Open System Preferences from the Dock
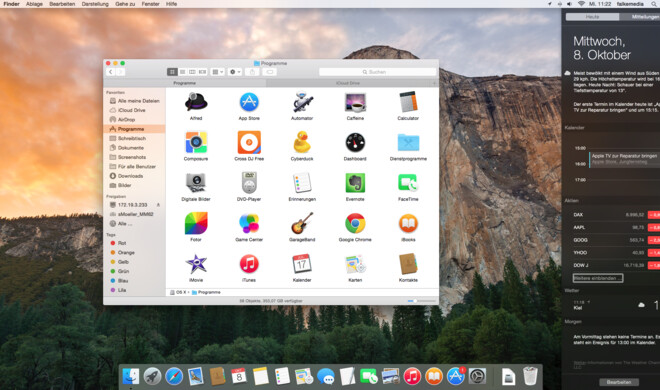Image resolution: width=660 pixels, height=390 pixels. (x=477, y=376)
